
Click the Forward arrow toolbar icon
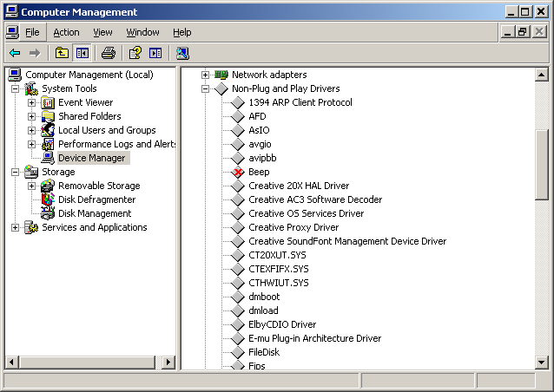pos(35,53)
